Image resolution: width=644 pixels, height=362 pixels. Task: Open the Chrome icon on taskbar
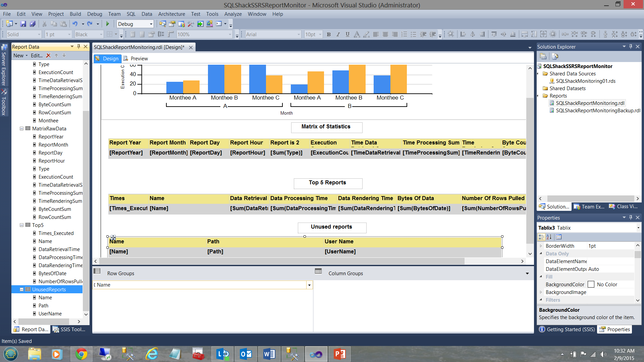(81, 354)
